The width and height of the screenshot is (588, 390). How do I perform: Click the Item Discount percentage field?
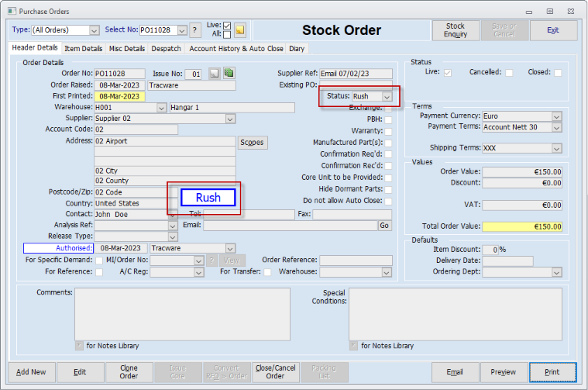(x=490, y=250)
